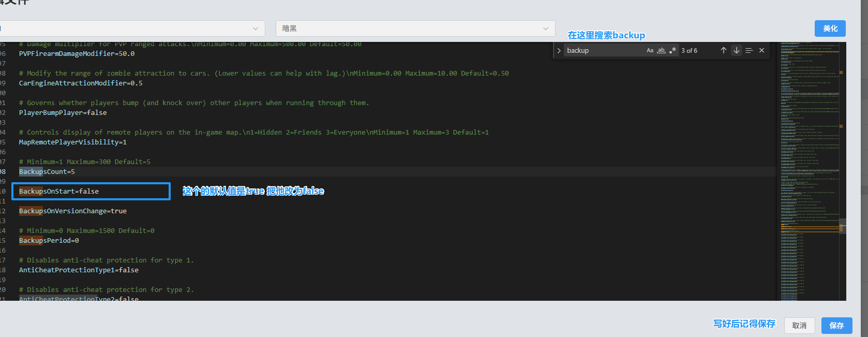Click the MapRemotePlayerVisibility=1 line
868x337 pixels.
click(x=73, y=142)
